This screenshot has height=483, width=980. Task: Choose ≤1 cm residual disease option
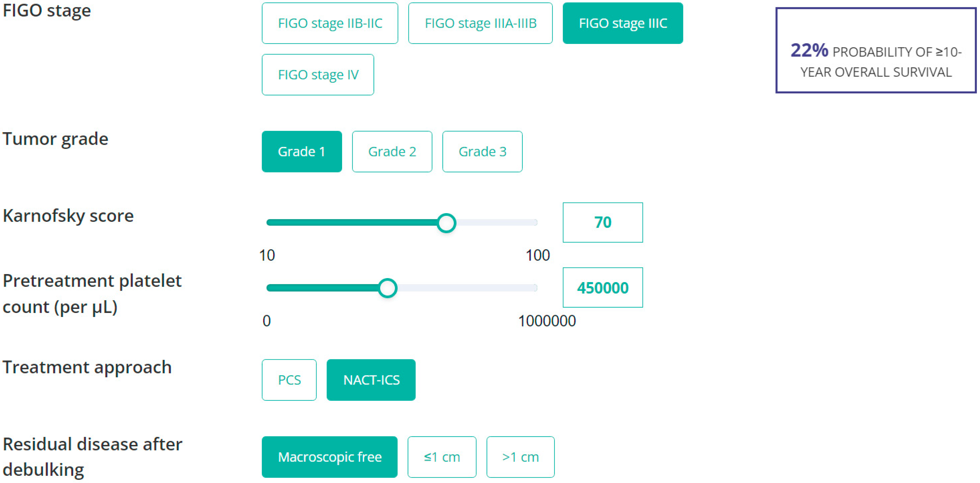[442, 457]
